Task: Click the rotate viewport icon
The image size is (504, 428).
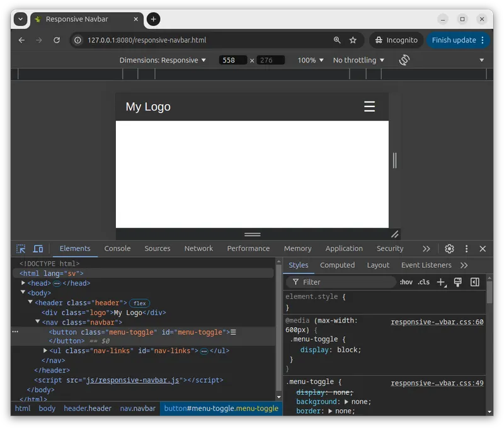Action: [404, 61]
